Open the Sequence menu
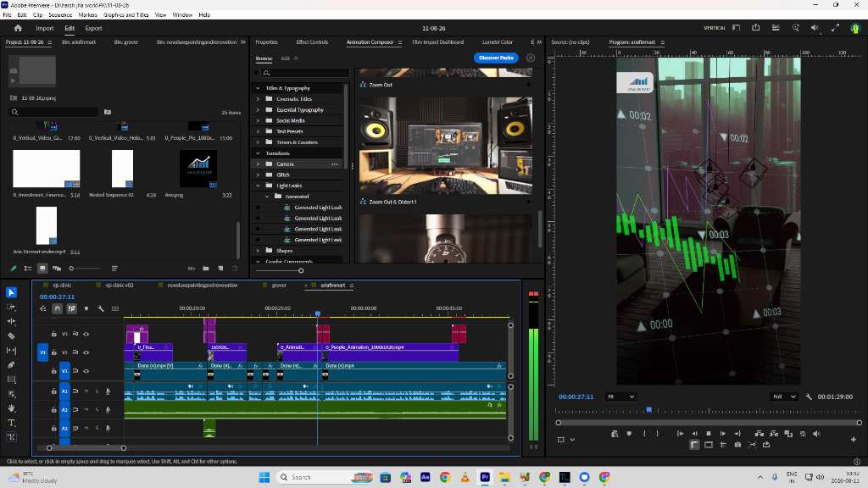 60,15
